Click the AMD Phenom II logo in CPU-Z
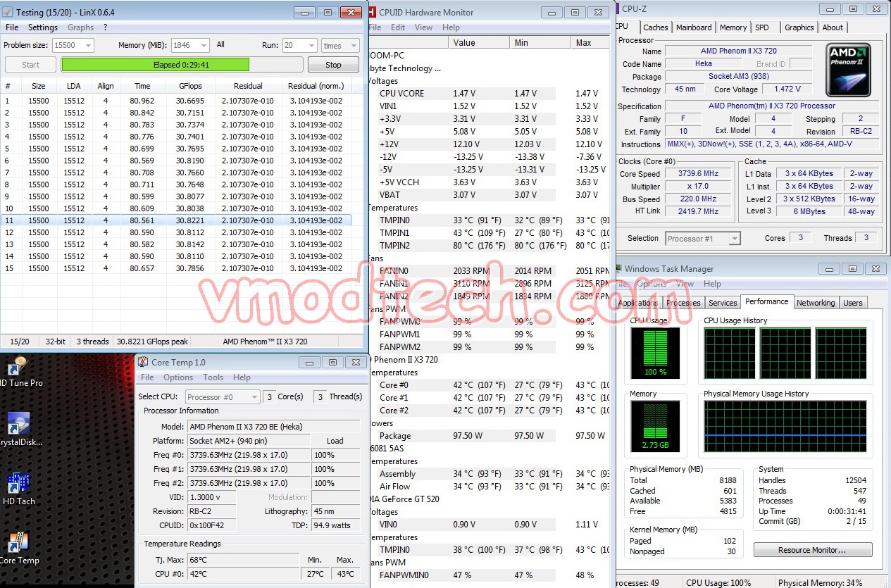 (x=848, y=70)
